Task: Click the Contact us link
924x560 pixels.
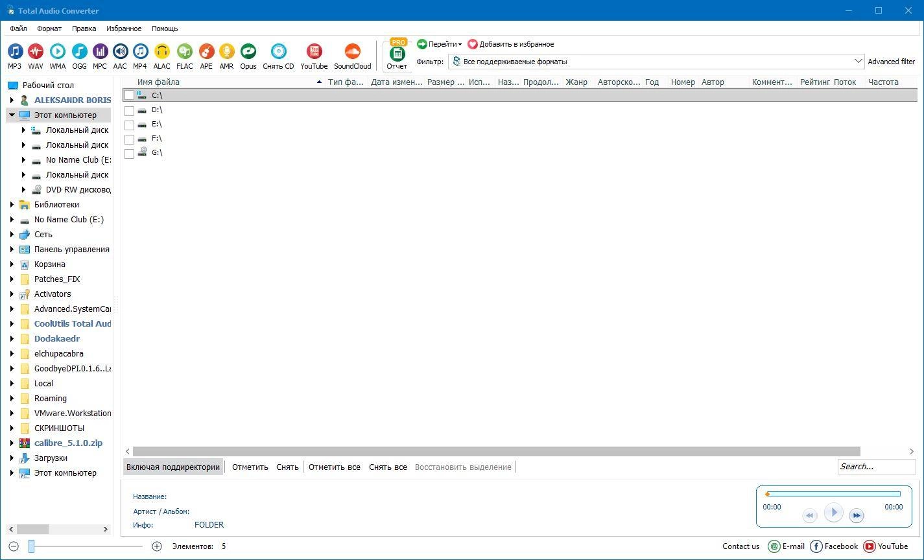Action: [740, 546]
